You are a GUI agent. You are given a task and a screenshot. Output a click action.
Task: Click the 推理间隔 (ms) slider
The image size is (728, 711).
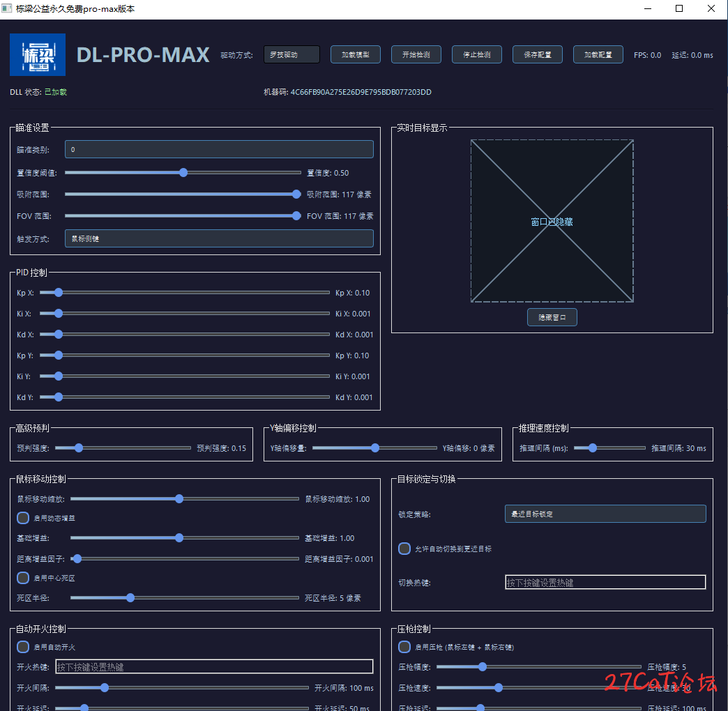pos(609,448)
